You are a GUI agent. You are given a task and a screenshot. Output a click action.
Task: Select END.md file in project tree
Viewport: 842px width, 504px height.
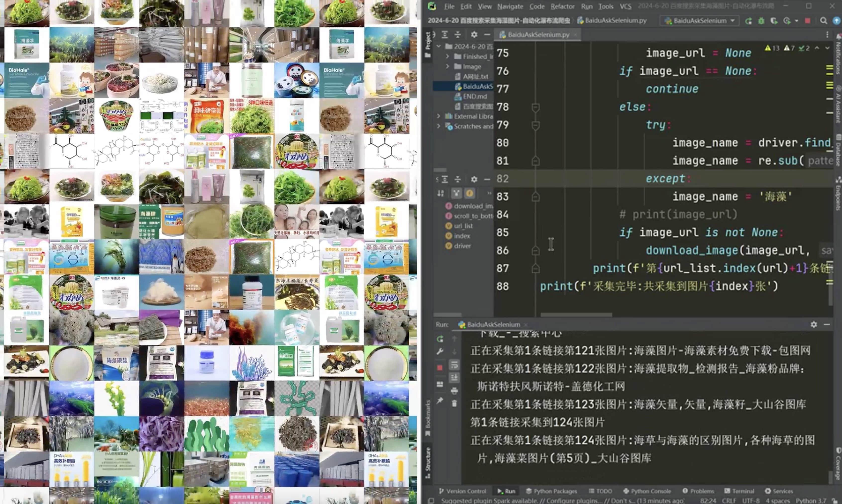(474, 97)
